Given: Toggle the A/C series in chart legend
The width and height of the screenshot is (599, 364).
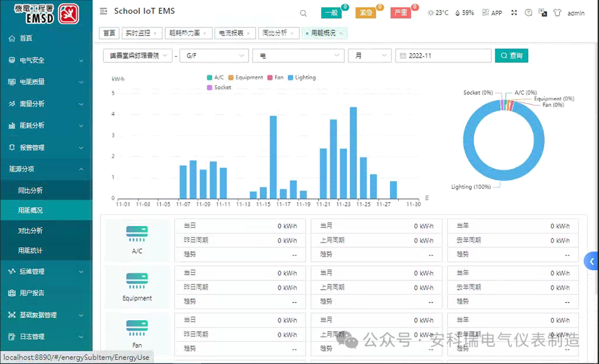Looking at the screenshot, I should click(x=215, y=78).
